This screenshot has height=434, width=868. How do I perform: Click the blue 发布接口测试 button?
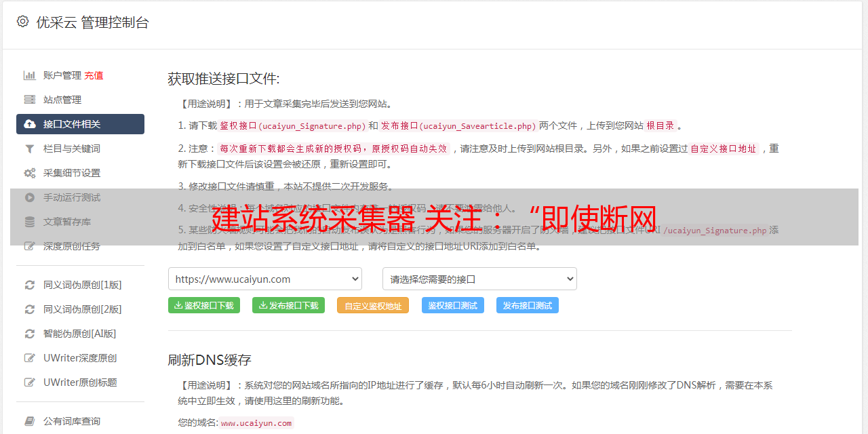[x=528, y=305]
